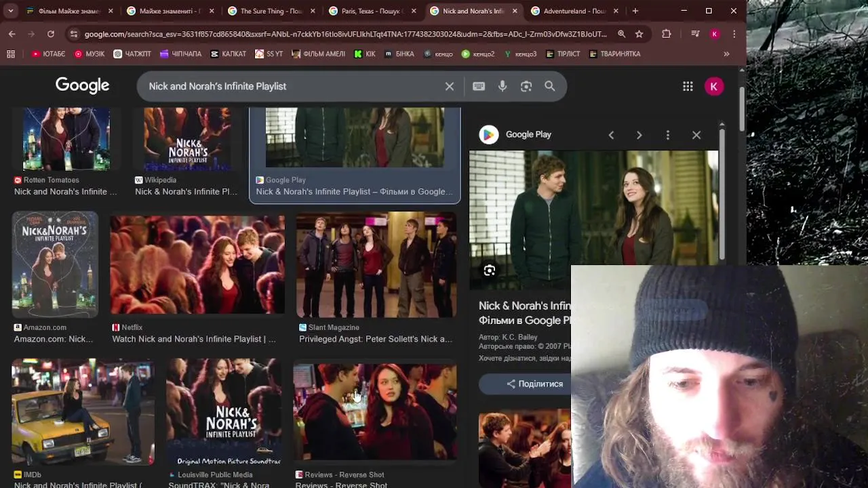
Task: Open the on-screen keyboard input tool
Action: (479, 86)
